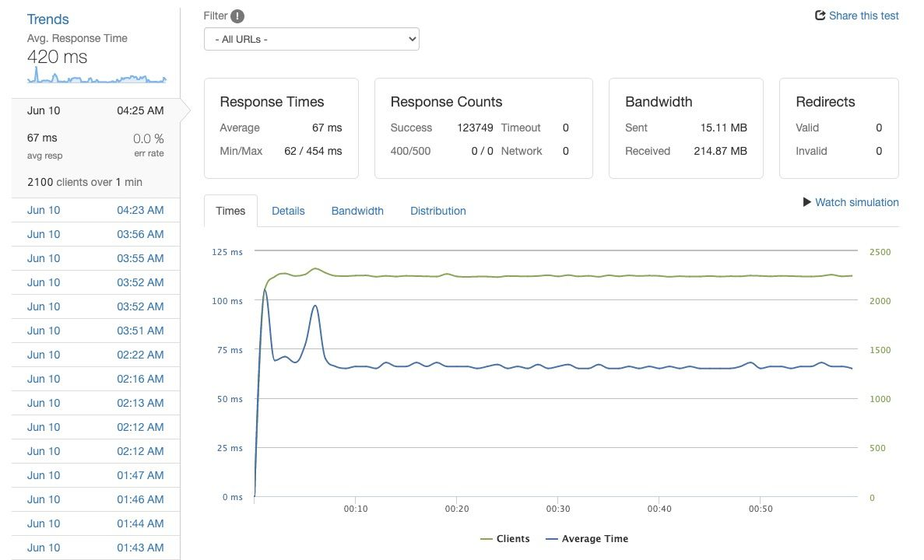Click the 00:30 time axis label
Viewport: 924px width, 560px height.
(558, 509)
